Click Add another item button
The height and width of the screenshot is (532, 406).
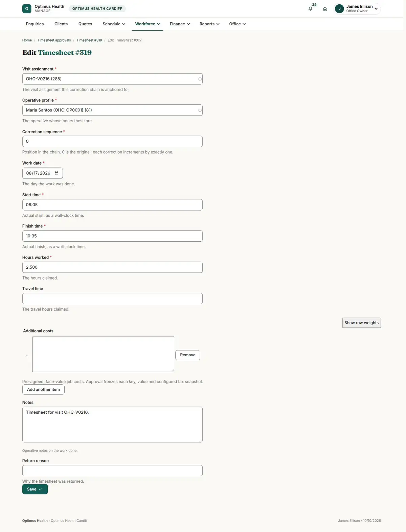coord(43,389)
